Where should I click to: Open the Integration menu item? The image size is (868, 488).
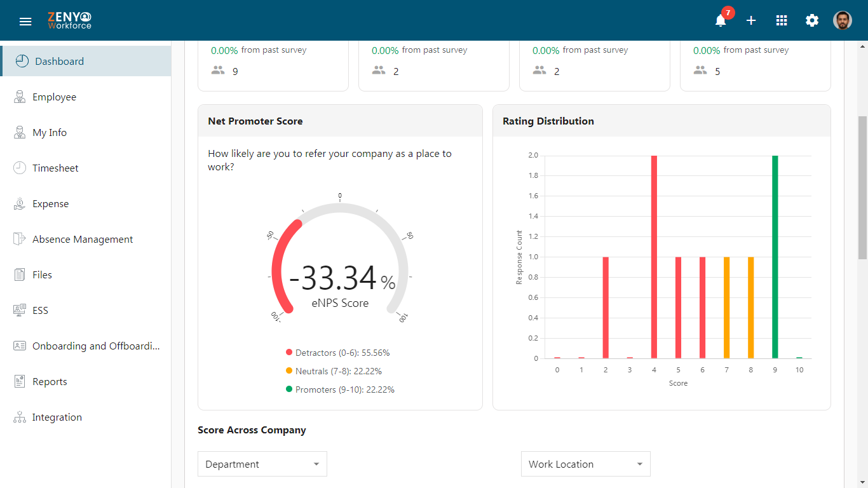click(86, 417)
